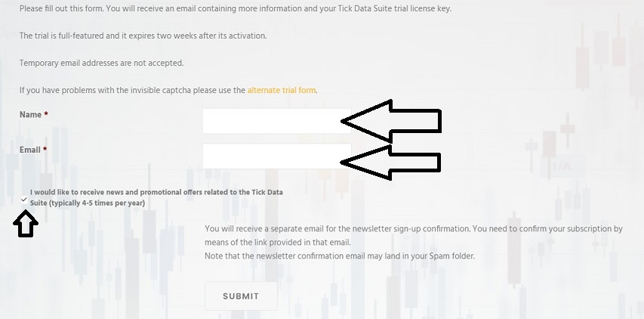
Task: Click the Spam folder warning note
Action: click(x=340, y=256)
